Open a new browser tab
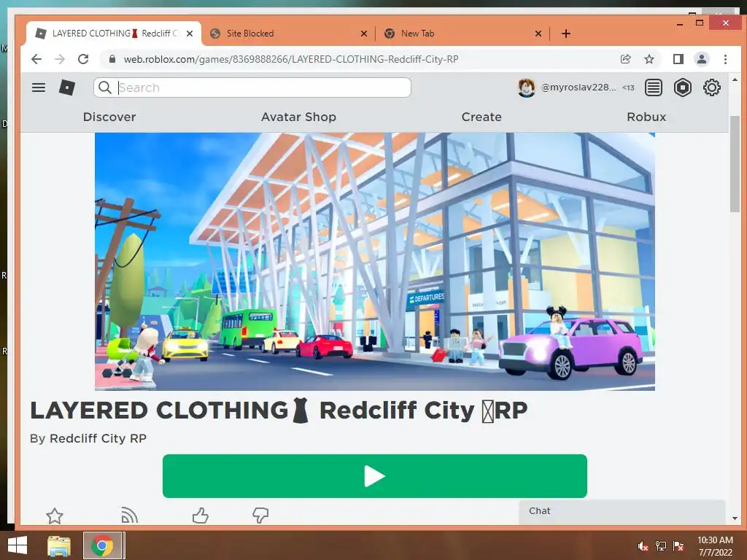This screenshot has height=560, width=747. pos(566,34)
